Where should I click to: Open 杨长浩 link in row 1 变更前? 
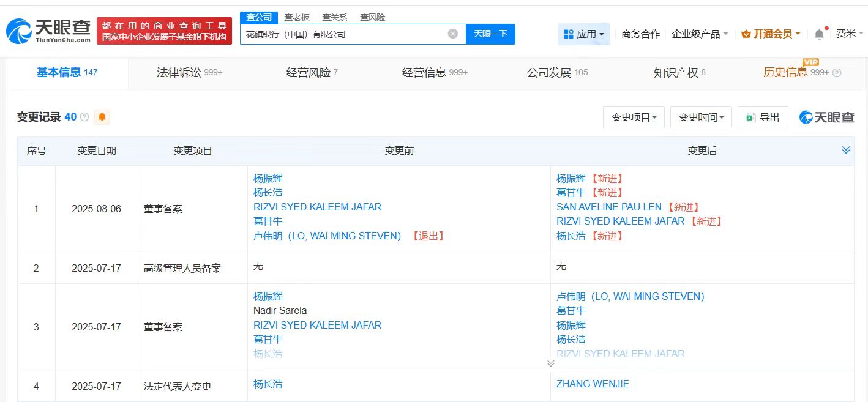coord(268,193)
